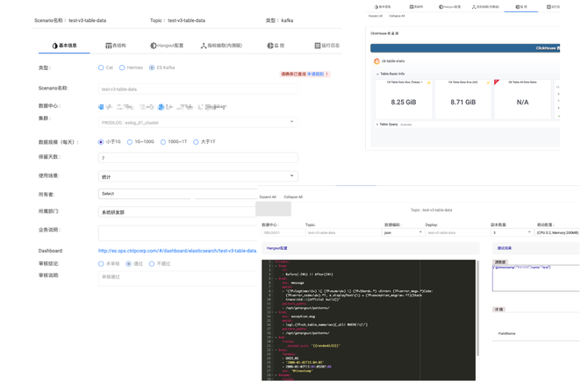Switch to the 表结构 tab in the large tab bar

pyautogui.click(x=120, y=46)
